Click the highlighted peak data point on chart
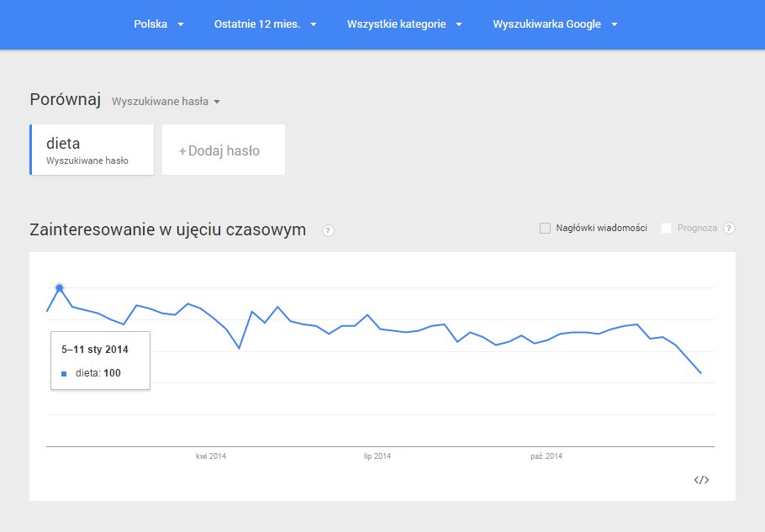The width and height of the screenshot is (765, 532). click(x=59, y=287)
